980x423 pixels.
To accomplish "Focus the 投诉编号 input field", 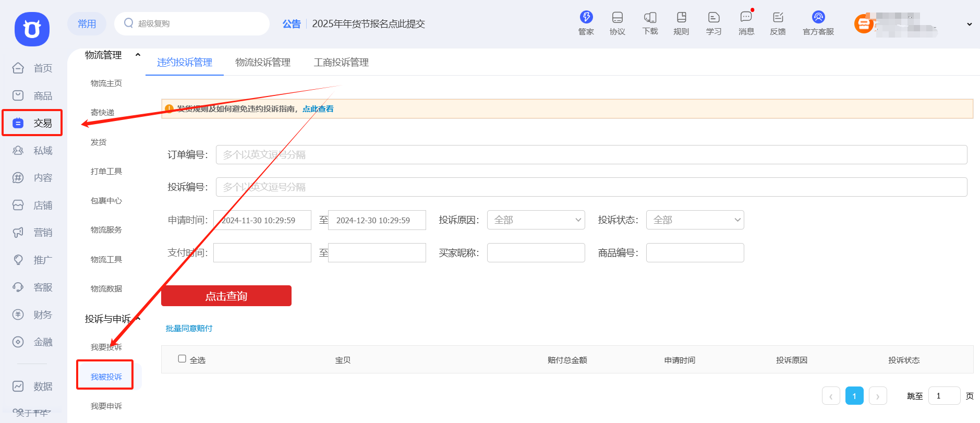I will [591, 187].
